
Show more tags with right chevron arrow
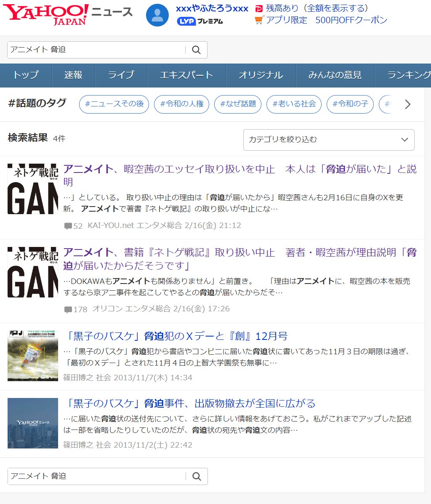[408, 104]
